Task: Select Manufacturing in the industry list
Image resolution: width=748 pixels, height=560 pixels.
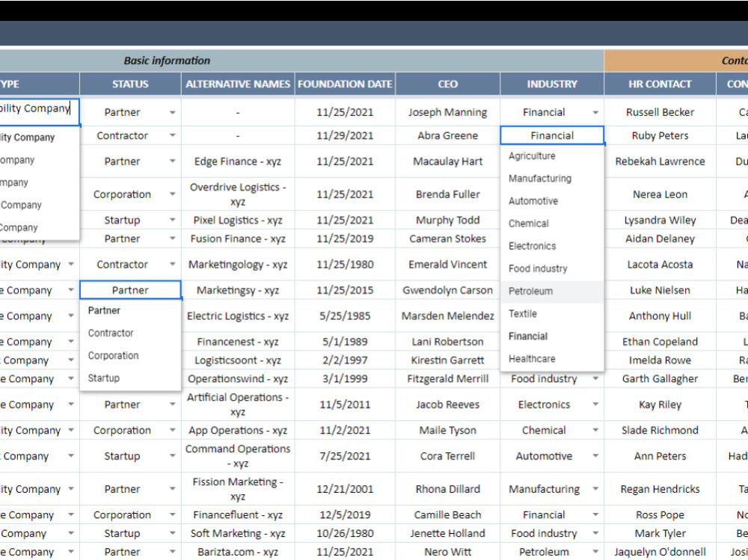Action: tap(552, 179)
